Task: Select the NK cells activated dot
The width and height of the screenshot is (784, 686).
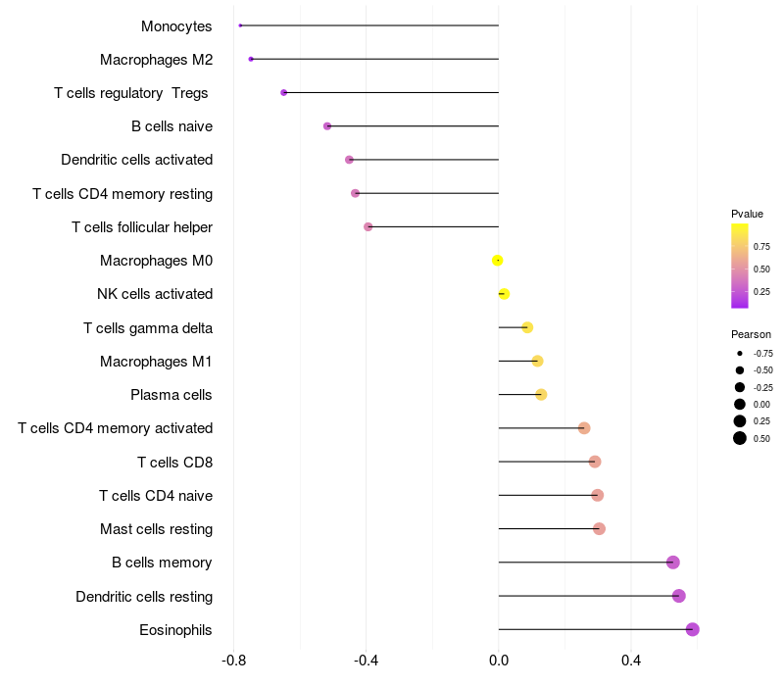Action: [x=504, y=294]
